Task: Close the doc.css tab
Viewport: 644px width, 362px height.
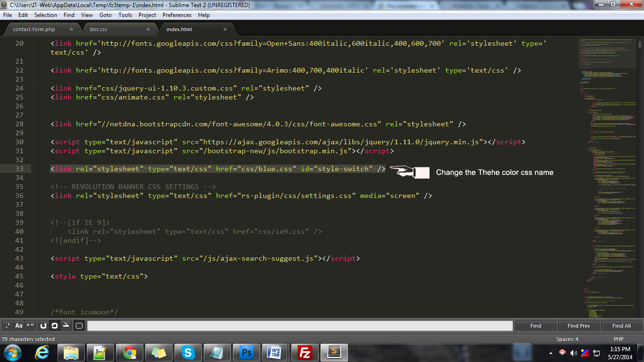Action: coord(148,29)
